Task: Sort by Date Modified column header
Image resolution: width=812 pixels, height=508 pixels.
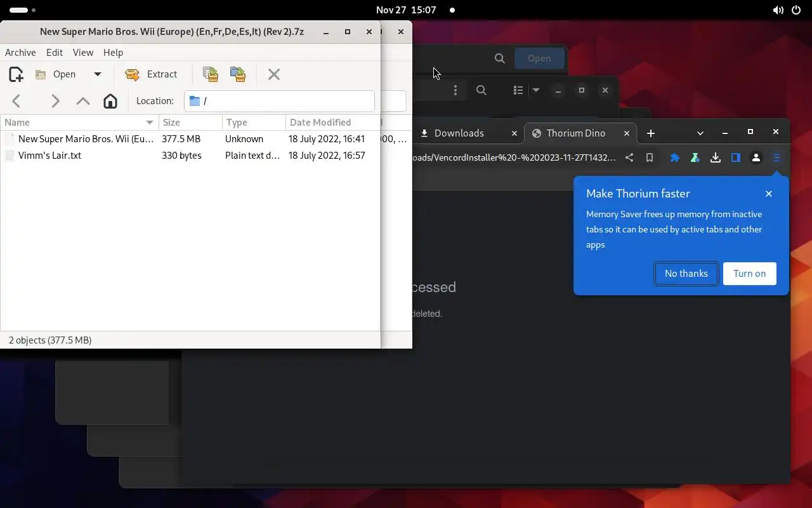Action: click(332, 123)
